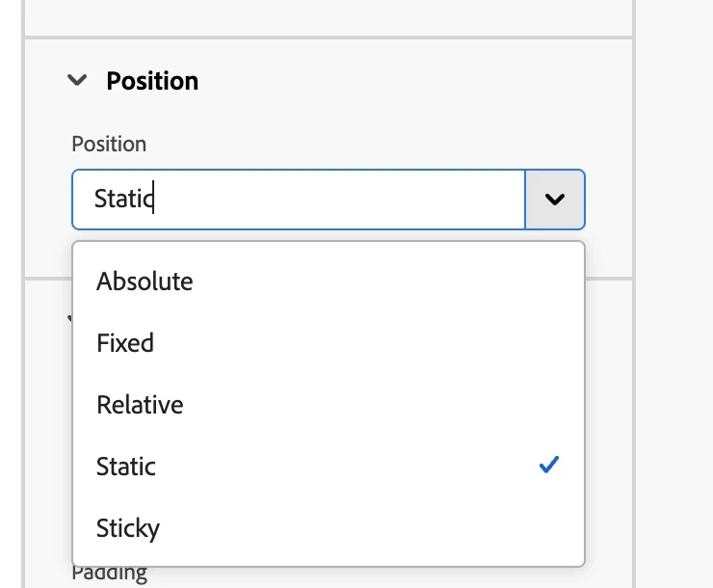Click the gap between combo box and list
This screenshot has height=588, width=713.
(328, 235)
